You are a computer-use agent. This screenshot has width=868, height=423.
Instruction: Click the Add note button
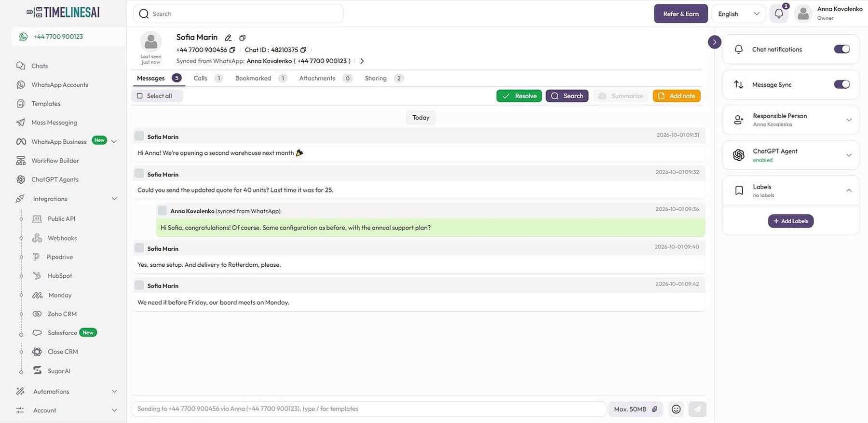click(x=677, y=96)
